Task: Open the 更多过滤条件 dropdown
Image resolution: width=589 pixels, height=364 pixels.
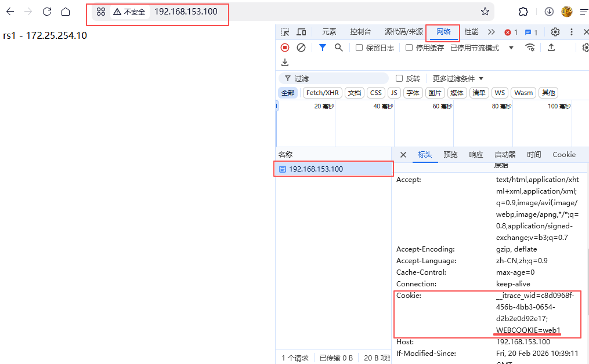Action: tap(458, 78)
